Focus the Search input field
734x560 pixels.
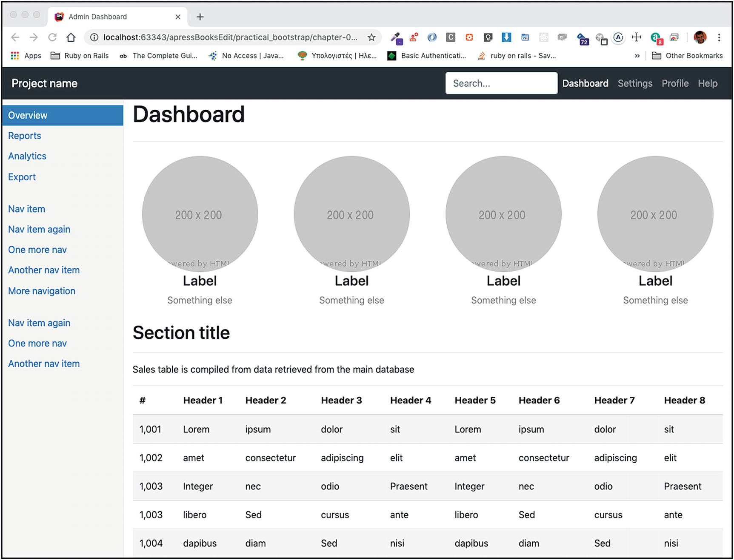point(501,83)
